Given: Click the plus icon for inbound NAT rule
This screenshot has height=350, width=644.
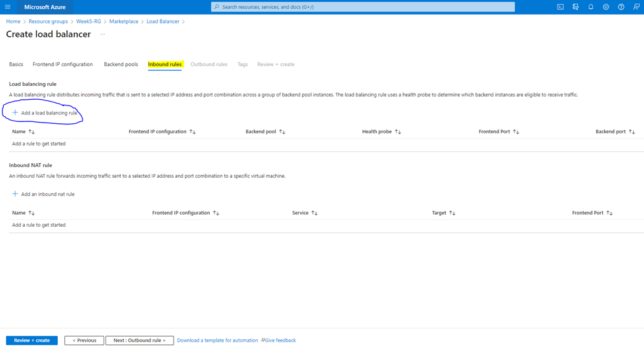Looking at the screenshot, I should tap(15, 194).
